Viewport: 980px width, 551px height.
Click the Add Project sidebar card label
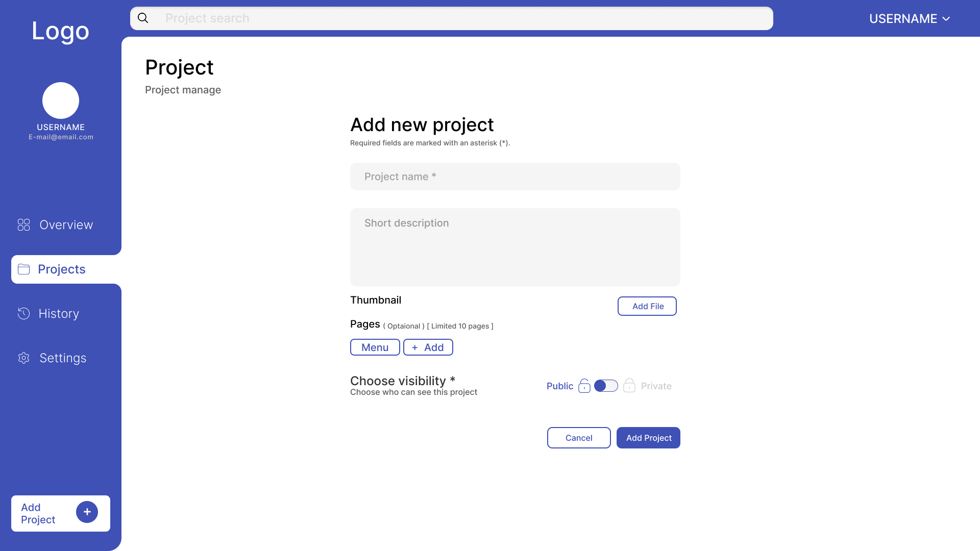(x=38, y=513)
